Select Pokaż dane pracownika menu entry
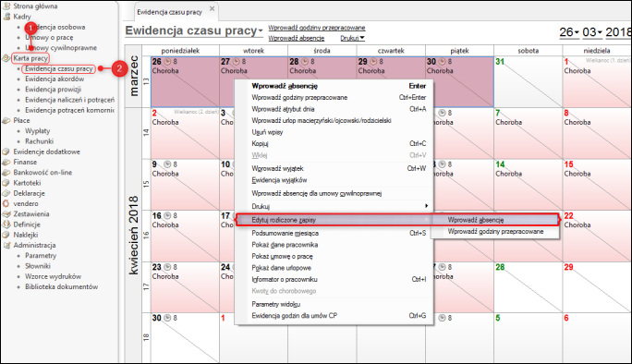The height and width of the screenshot is (364, 632). pos(334,245)
